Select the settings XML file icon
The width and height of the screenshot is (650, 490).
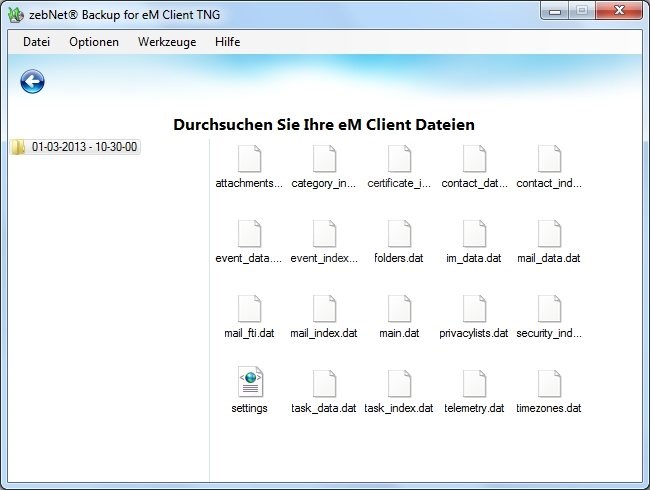point(250,382)
